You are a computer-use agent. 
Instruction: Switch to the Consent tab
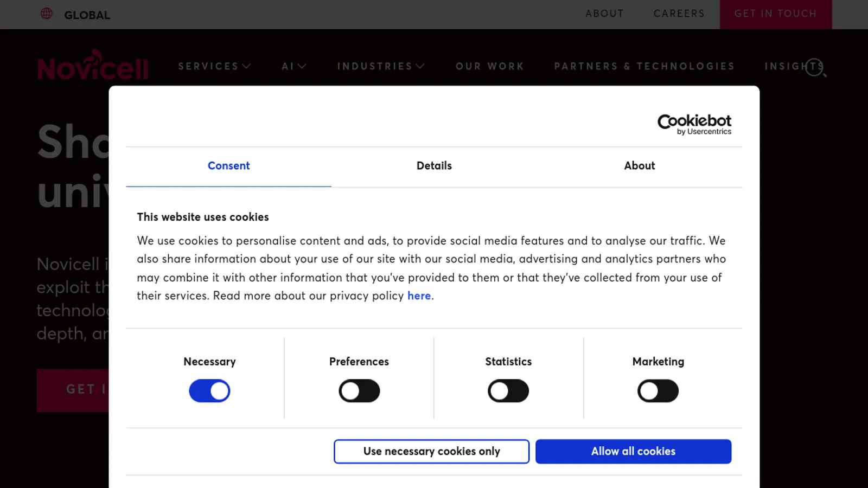228,166
